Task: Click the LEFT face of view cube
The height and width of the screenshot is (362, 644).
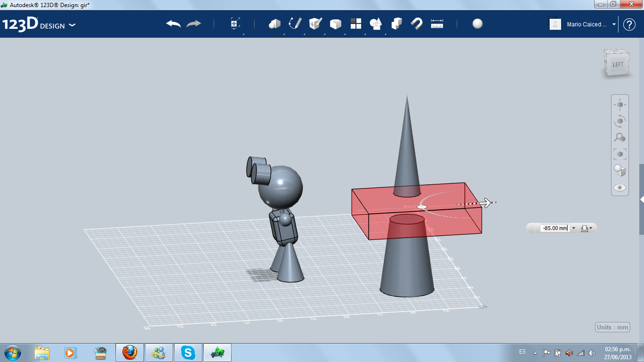Action: pos(617,64)
